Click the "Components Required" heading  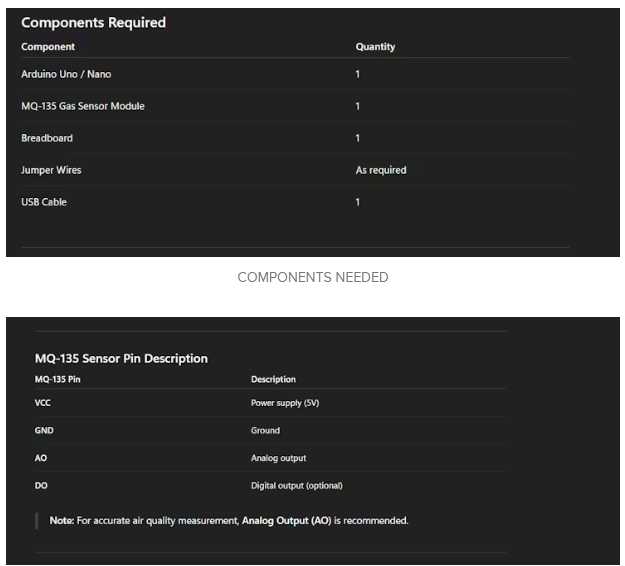click(x=93, y=22)
